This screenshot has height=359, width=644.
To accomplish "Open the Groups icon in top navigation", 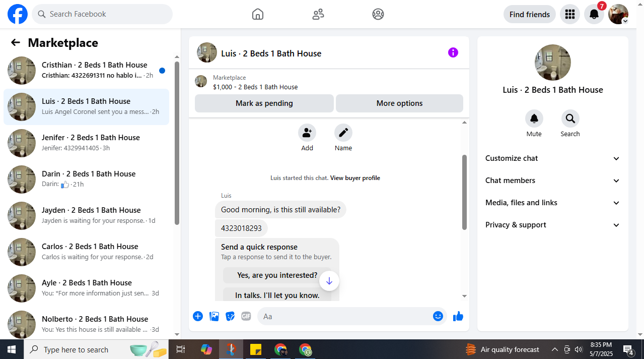I will click(x=378, y=14).
